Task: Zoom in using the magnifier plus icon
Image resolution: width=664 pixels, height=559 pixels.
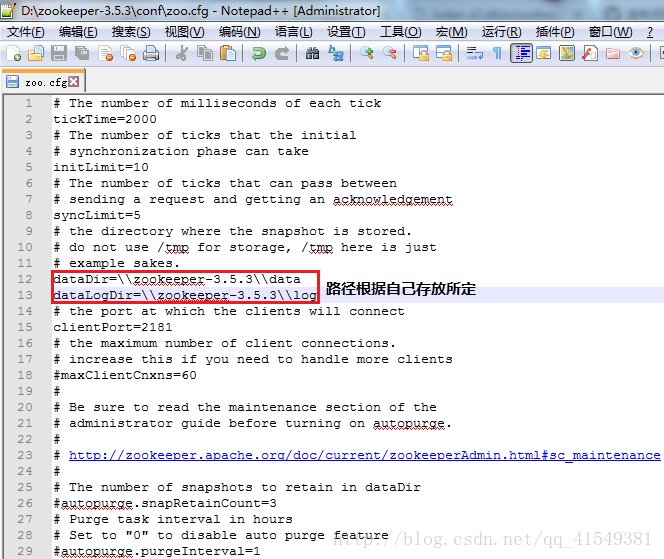Action: click(x=367, y=53)
